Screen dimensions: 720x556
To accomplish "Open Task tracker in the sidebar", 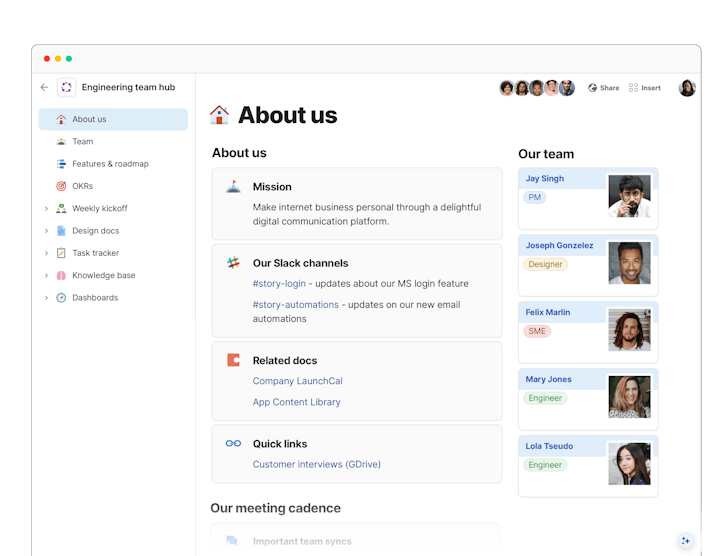I will tap(95, 253).
